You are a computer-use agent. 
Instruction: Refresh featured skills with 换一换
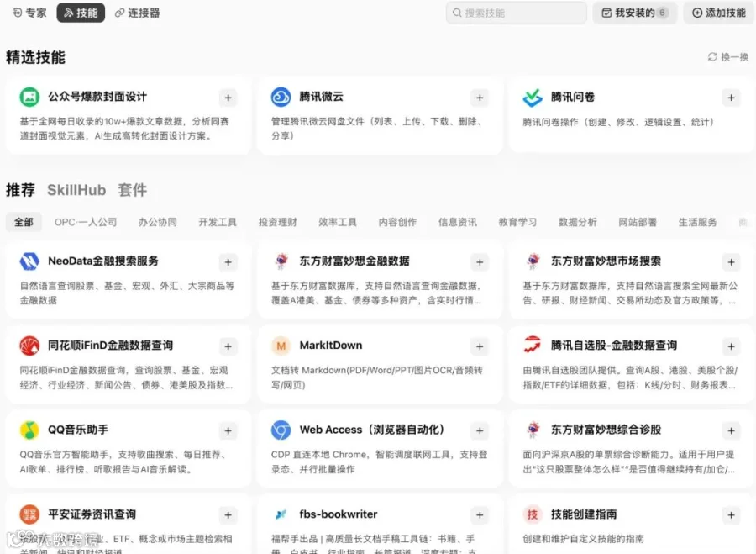[728, 57]
